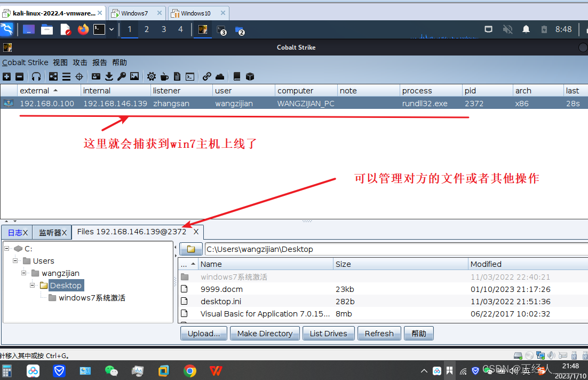
Task: Switch to target table crosshair icon
Action: (79, 77)
